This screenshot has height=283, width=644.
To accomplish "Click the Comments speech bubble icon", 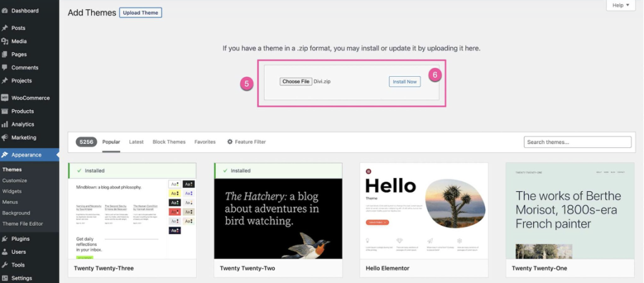I will [5, 67].
